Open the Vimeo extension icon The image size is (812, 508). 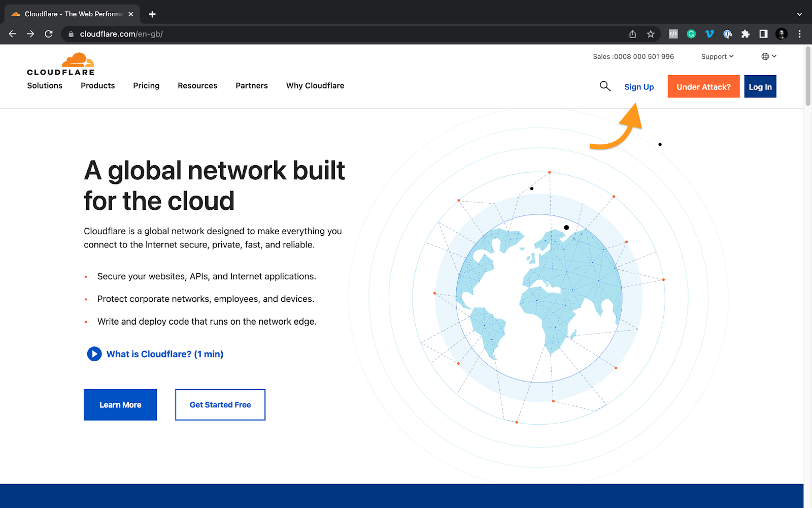pos(709,34)
